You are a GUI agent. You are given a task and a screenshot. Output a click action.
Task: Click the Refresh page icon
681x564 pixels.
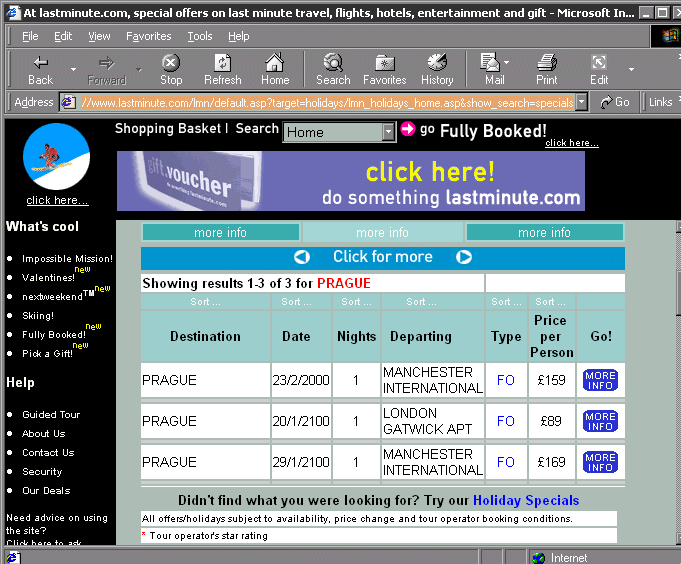pos(222,63)
